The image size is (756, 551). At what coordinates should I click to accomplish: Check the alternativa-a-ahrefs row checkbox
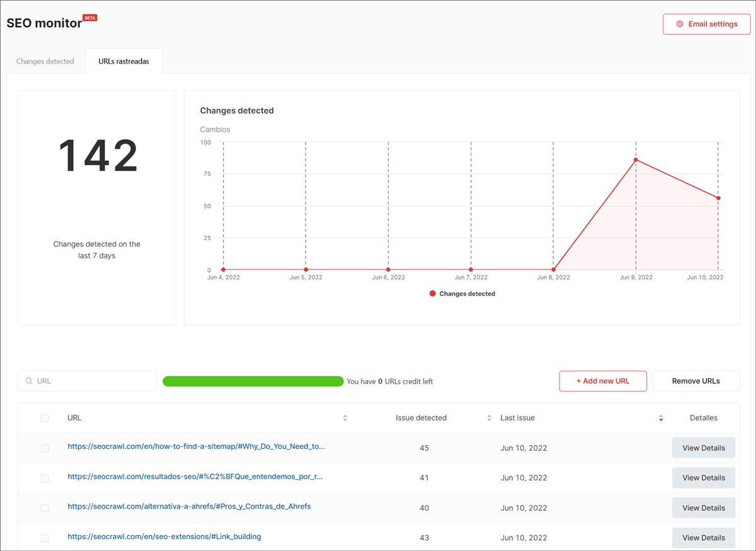click(x=44, y=507)
